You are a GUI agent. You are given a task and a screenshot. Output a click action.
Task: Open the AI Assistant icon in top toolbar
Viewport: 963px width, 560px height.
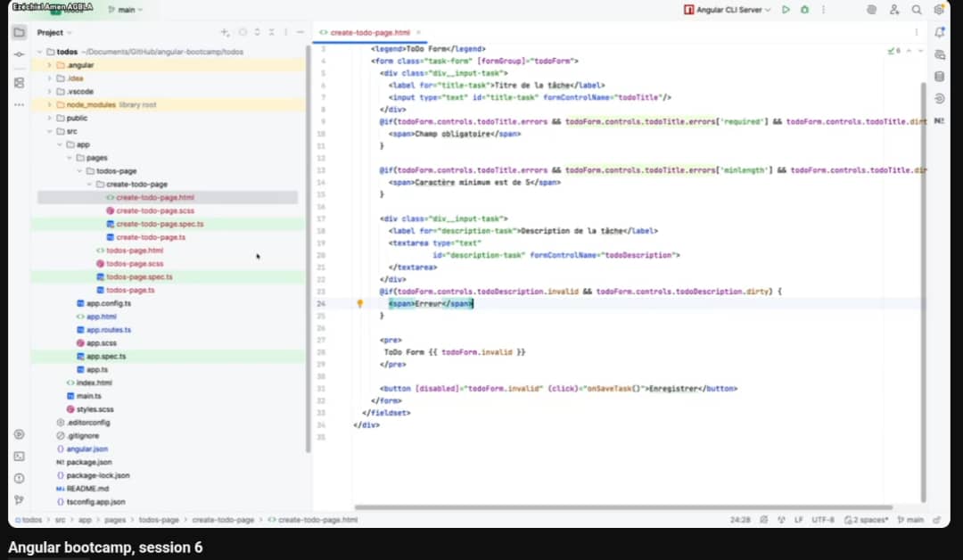tap(871, 10)
